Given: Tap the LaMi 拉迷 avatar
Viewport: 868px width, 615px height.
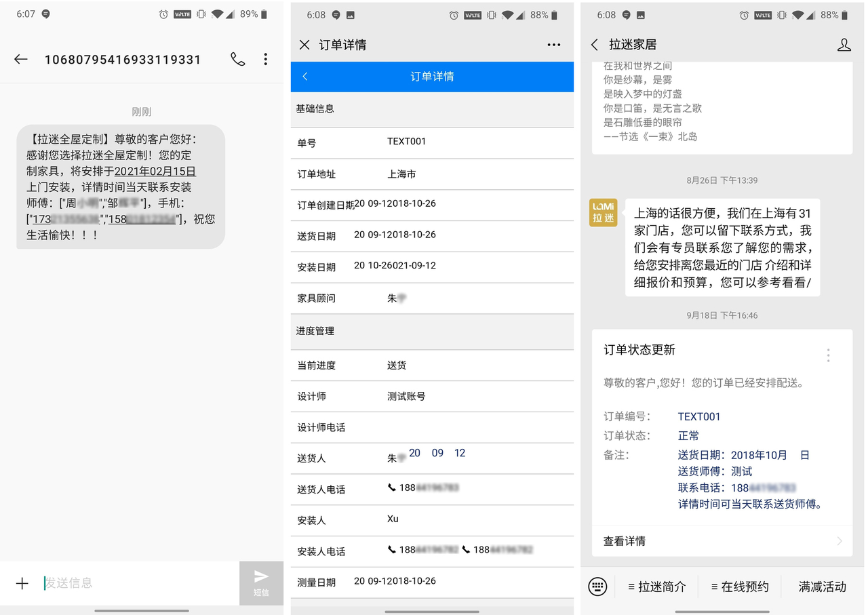Looking at the screenshot, I should pyautogui.click(x=604, y=213).
